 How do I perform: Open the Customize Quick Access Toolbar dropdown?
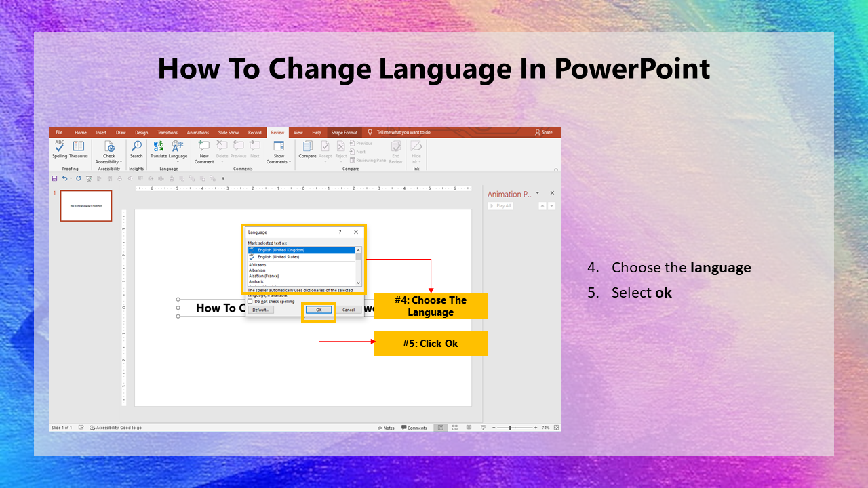(x=223, y=178)
